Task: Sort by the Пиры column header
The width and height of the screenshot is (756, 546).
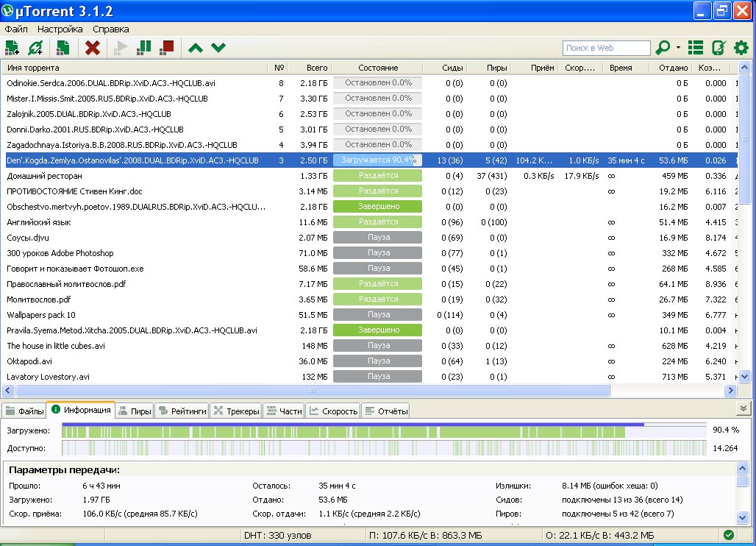Action: point(489,68)
